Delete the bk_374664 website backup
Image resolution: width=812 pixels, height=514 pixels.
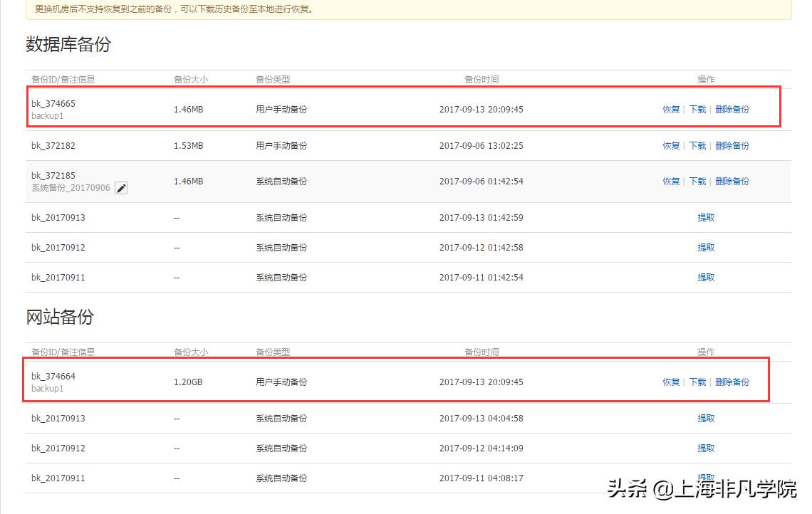point(732,382)
